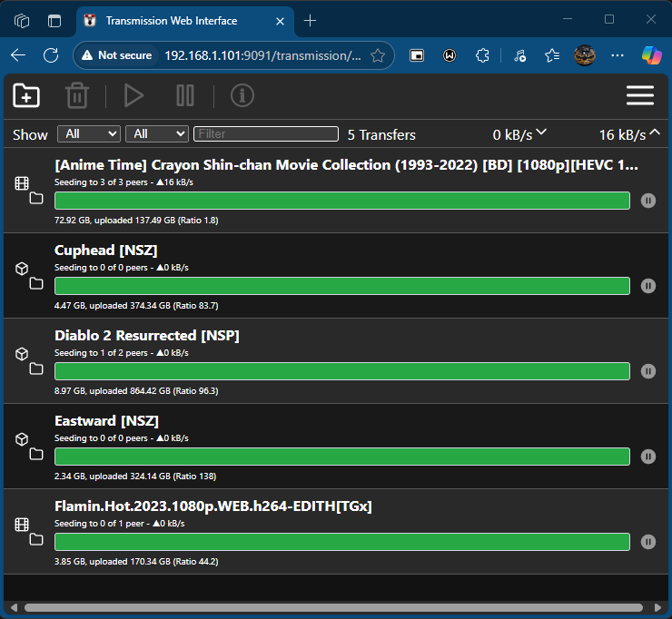Open the second Show tracker filter dropdown
The image size is (672, 619).
157,134
